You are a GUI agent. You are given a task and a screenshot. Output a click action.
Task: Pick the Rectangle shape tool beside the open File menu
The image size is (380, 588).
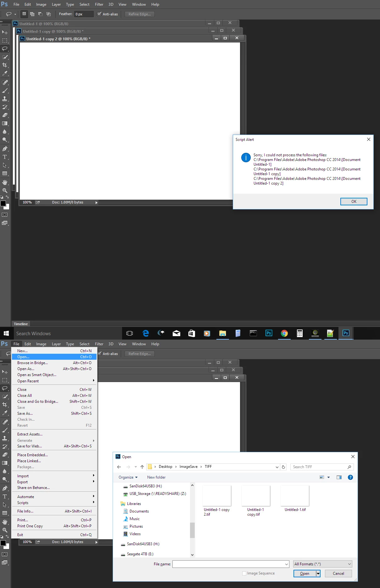5,513
